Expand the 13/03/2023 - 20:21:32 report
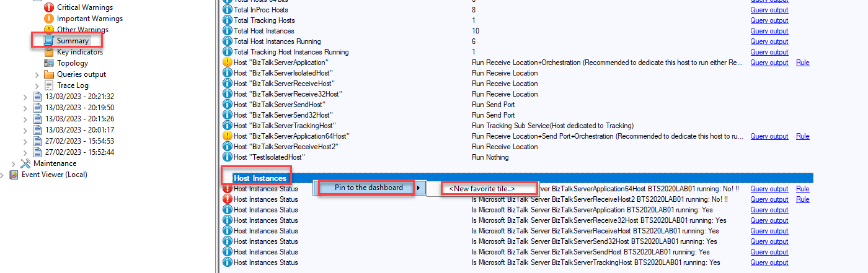 25,97
